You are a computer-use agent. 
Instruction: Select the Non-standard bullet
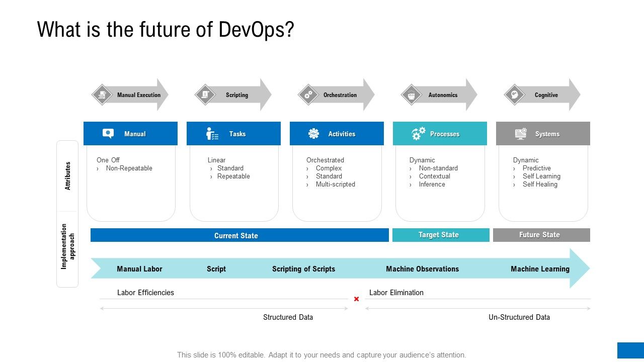coord(438,168)
